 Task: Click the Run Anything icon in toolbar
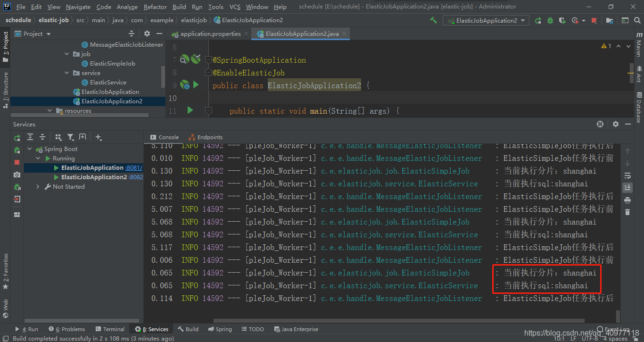point(625,20)
